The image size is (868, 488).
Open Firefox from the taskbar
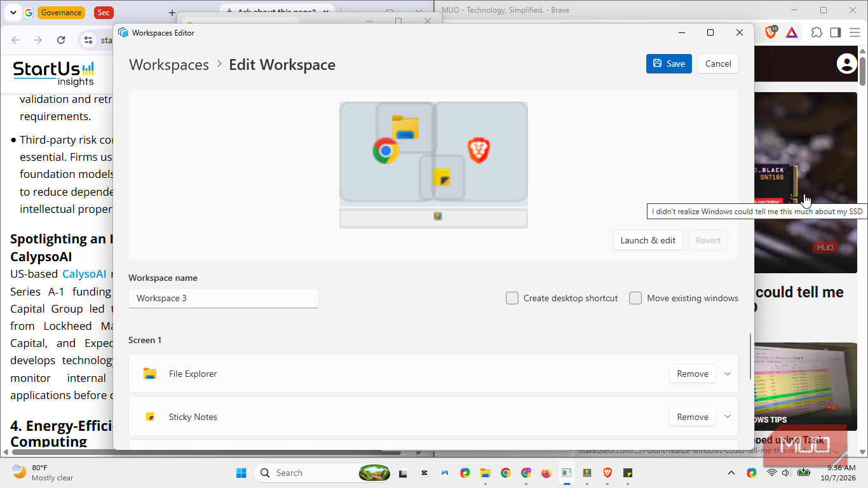tap(546, 473)
